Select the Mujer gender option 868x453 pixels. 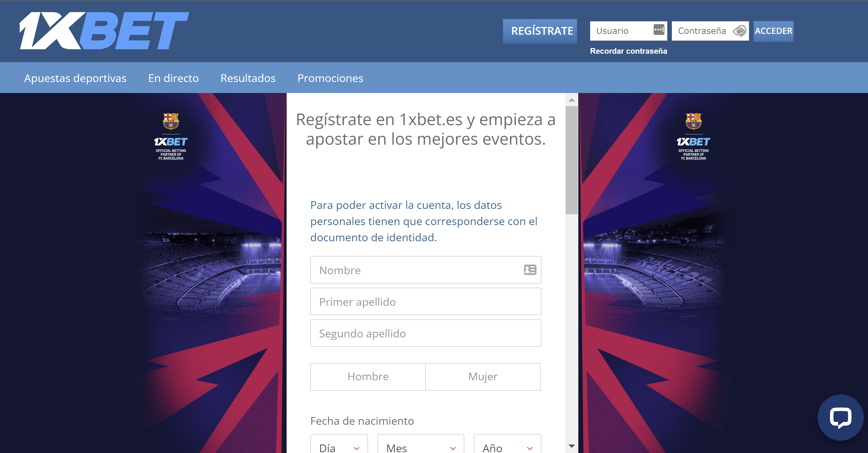click(483, 376)
